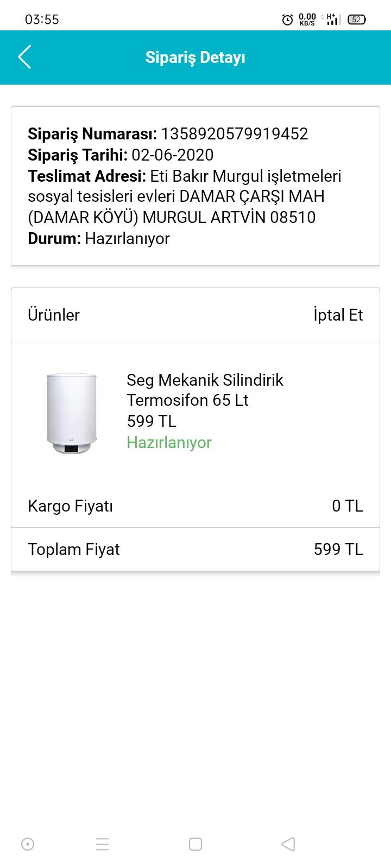391x868 pixels.
Task: Open the recent apps menu icon
Action: (102, 844)
